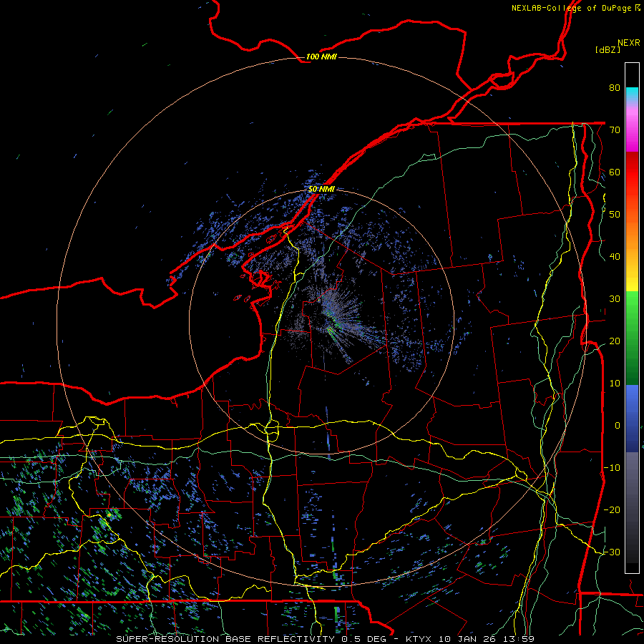Viewport: 644px width, 644px height.
Task: Select the 60 tick label on the dBZ scale
Action: 615,172
